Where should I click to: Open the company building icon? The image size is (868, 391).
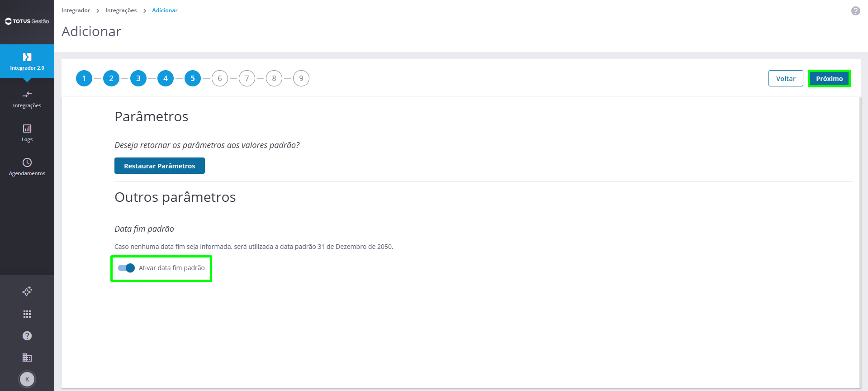(27, 358)
